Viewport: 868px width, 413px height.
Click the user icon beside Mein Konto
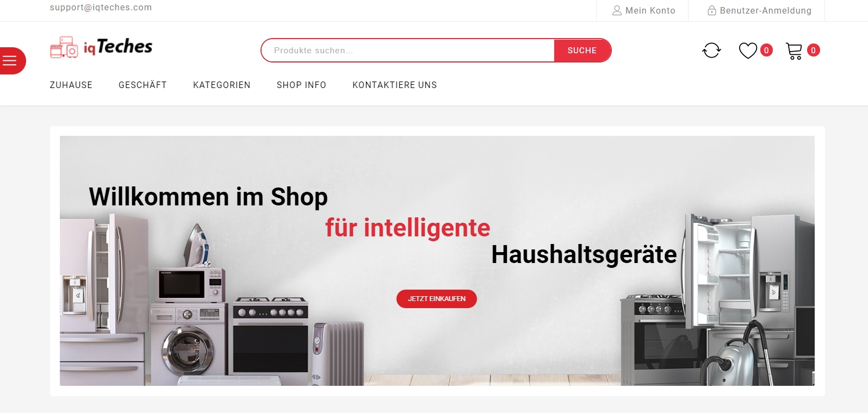point(617,10)
